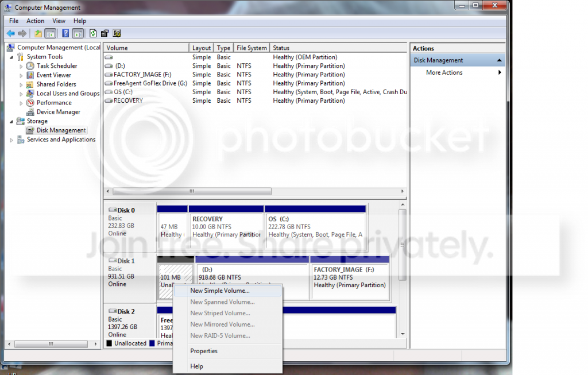
Task: Open Help via the blue question icon
Action: point(65,33)
